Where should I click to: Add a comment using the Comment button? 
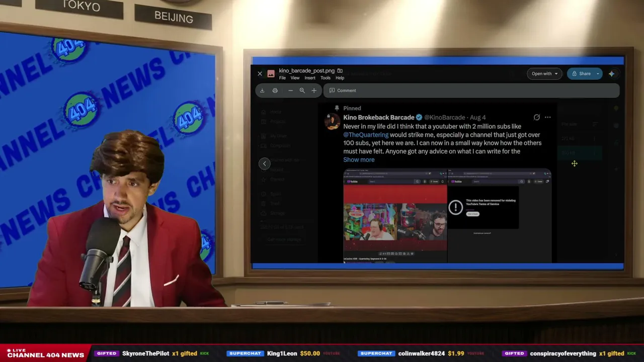point(343,90)
